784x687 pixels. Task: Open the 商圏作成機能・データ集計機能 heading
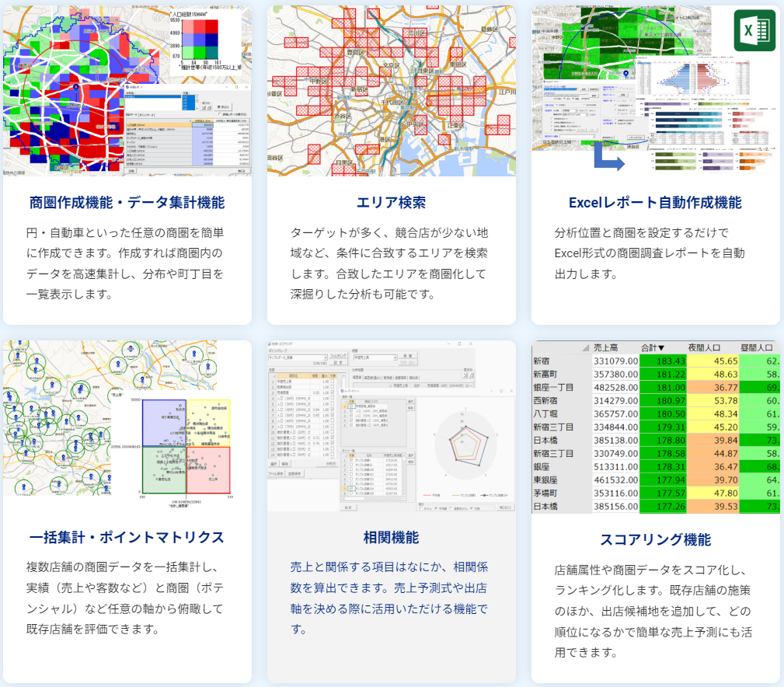(x=127, y=203)
